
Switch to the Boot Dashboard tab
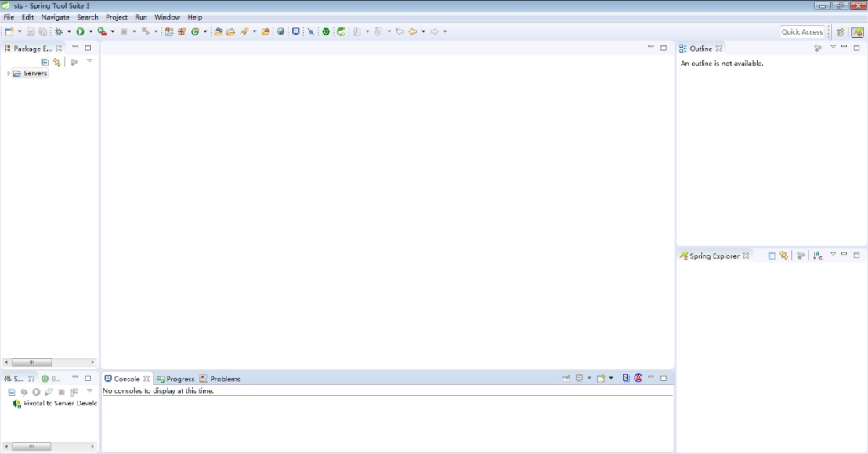(52, 379)
